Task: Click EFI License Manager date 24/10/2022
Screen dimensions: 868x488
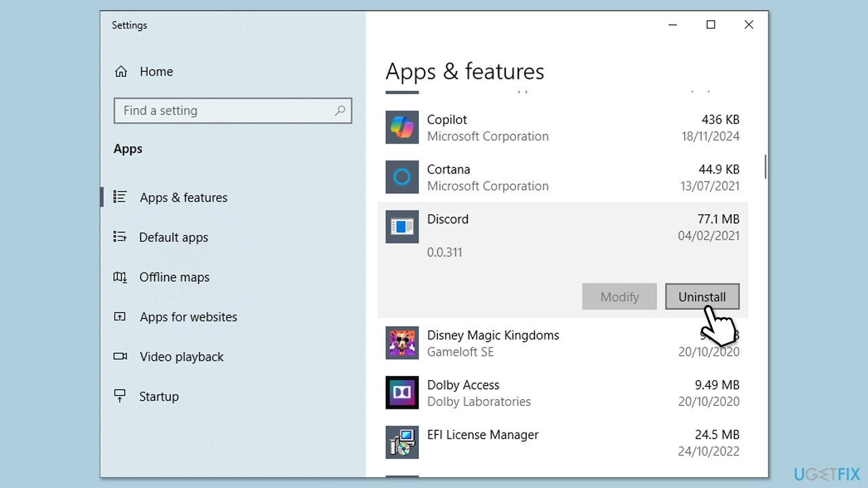Action: [x=709, y=451]
